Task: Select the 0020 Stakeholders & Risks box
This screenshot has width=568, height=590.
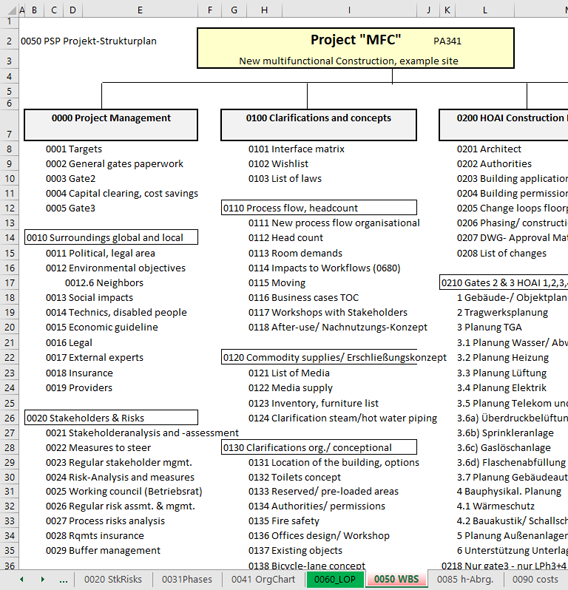Action: pyautogui.click(x=111, y=418)
